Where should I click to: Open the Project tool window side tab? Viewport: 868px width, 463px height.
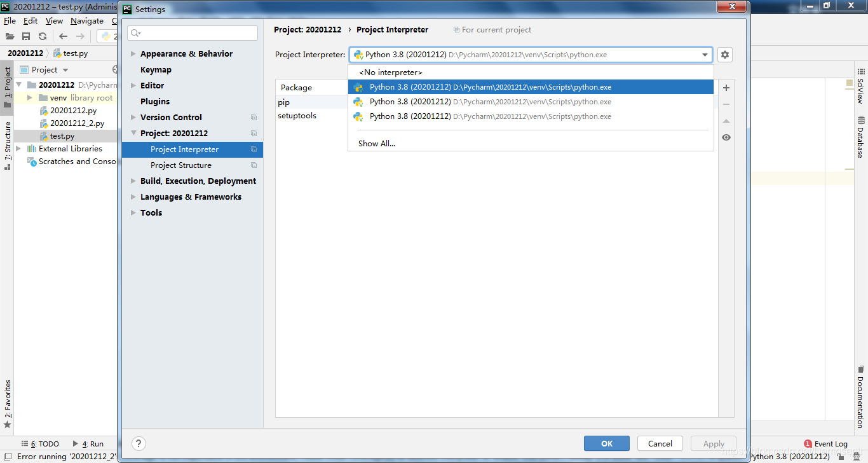pyautogui.click(x=7, y=88)
